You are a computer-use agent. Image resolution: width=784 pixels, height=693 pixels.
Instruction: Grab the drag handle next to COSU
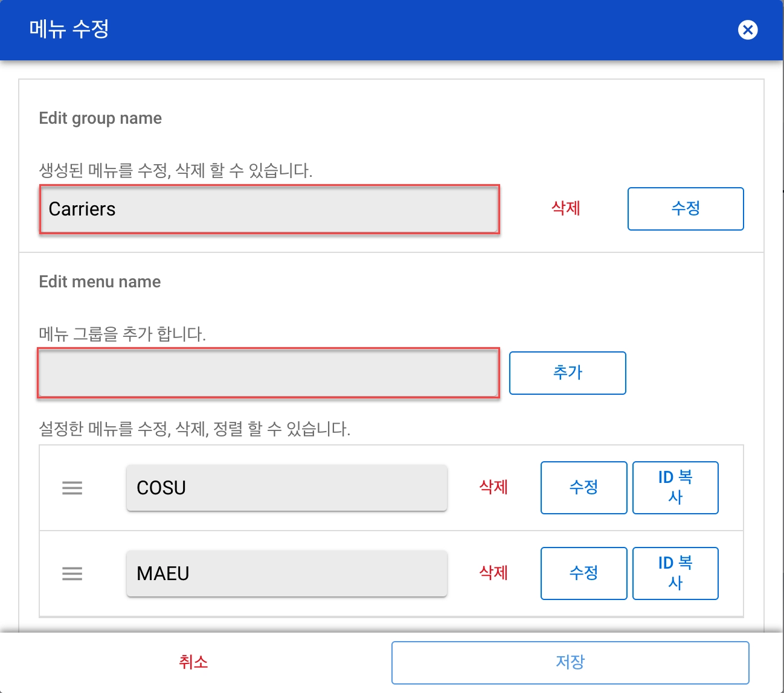72,488
